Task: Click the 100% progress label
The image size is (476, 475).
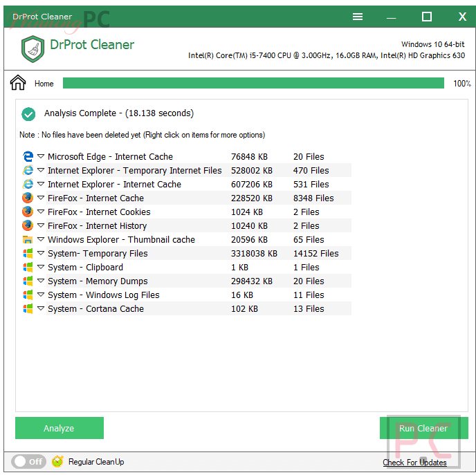Action: pos(461,84)
